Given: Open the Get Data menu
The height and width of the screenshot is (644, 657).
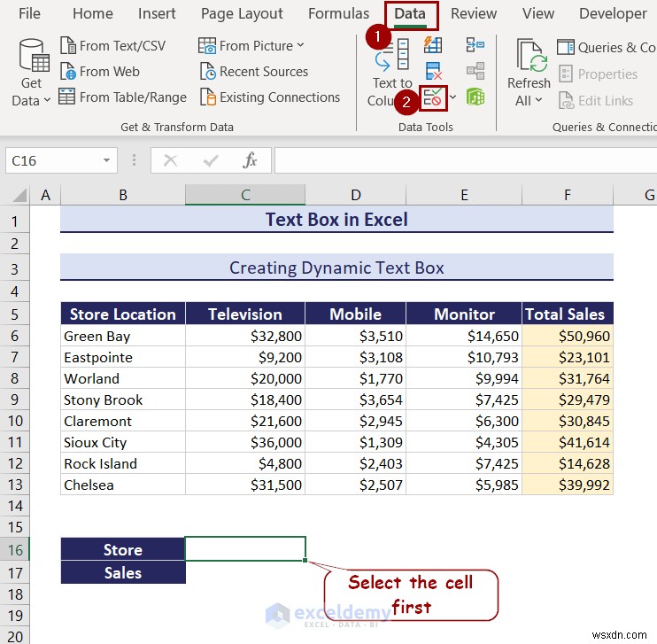Looking at the screenshot, I should click(31, 72).
